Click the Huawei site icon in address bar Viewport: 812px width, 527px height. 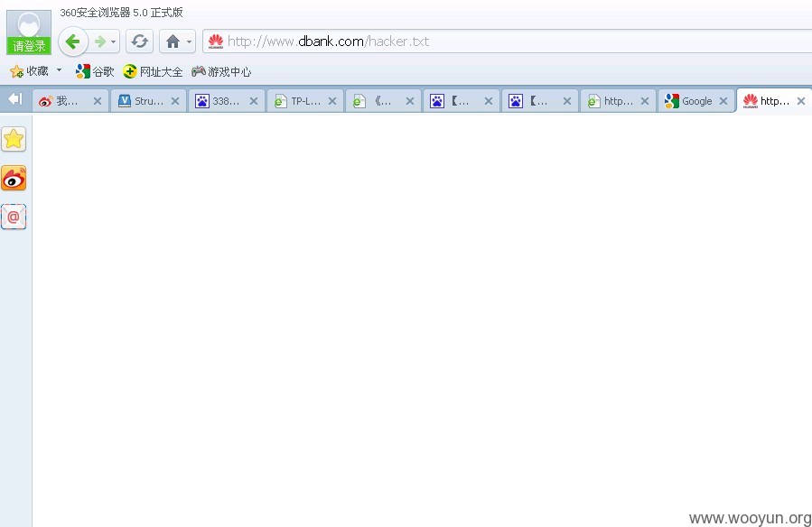click(216, 42)
